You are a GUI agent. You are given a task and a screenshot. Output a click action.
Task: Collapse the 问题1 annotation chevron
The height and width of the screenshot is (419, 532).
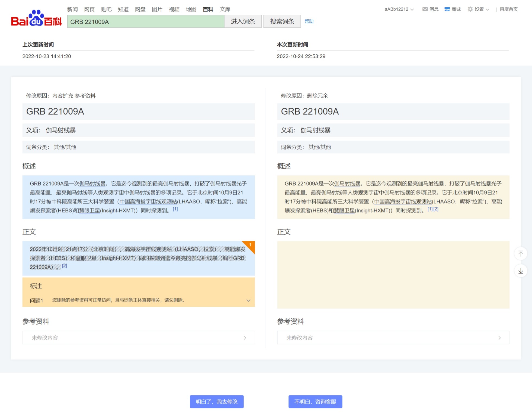point(248,300)
